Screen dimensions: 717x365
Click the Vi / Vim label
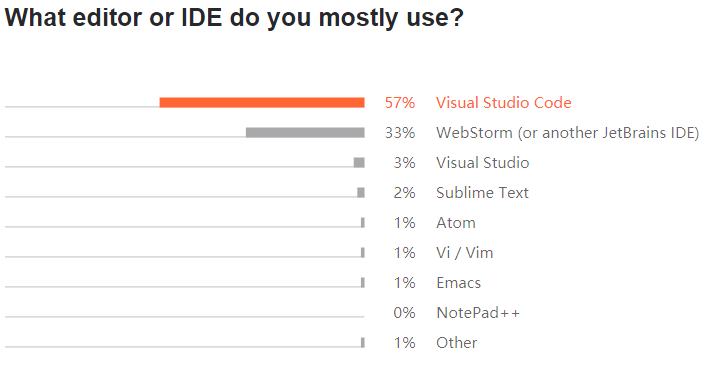click(465, 252)
